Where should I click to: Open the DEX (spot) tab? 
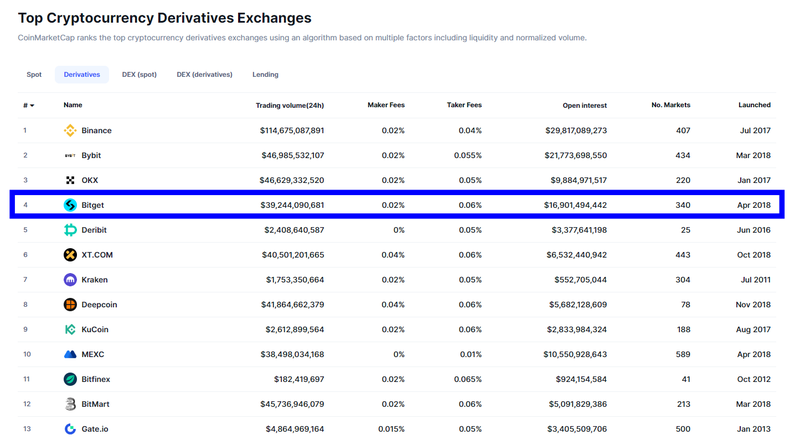pos(139,75)
